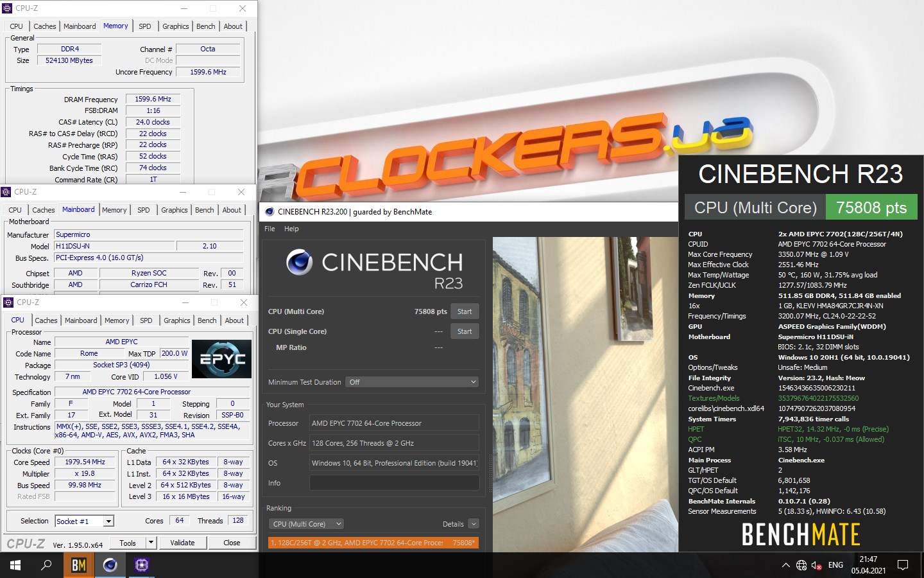924x578 pixels.
Task: Click the DRAM Frequency 1599.6 MHz value
Action: [x=153, y=99]
